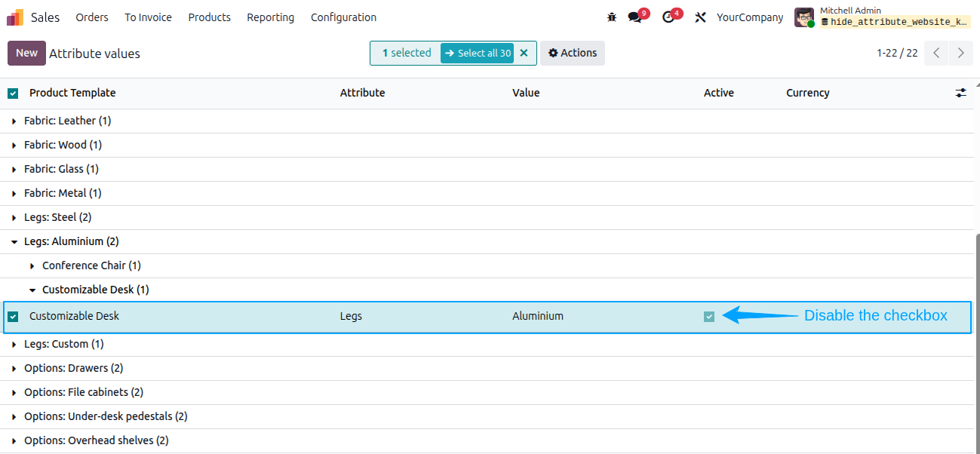980x454 pixels.
Task: Clear selection with the X icon
Action: (x=524, y=53)
